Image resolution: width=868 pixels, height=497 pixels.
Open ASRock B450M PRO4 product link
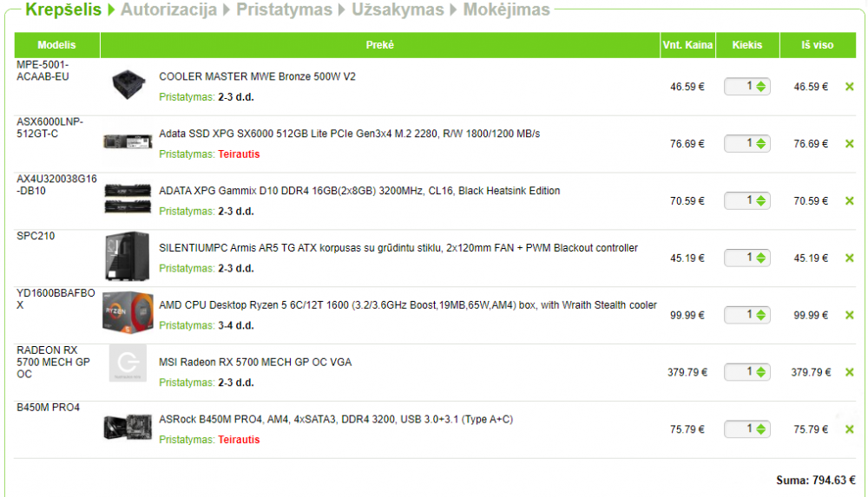(x=336, y=419)
